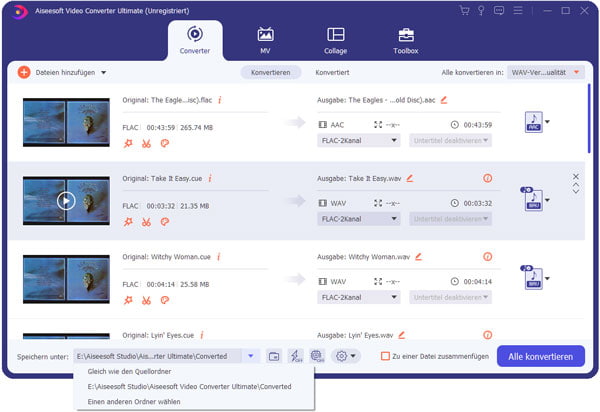Open the shopping cart icon in title bar

click(x=465, y=10)
